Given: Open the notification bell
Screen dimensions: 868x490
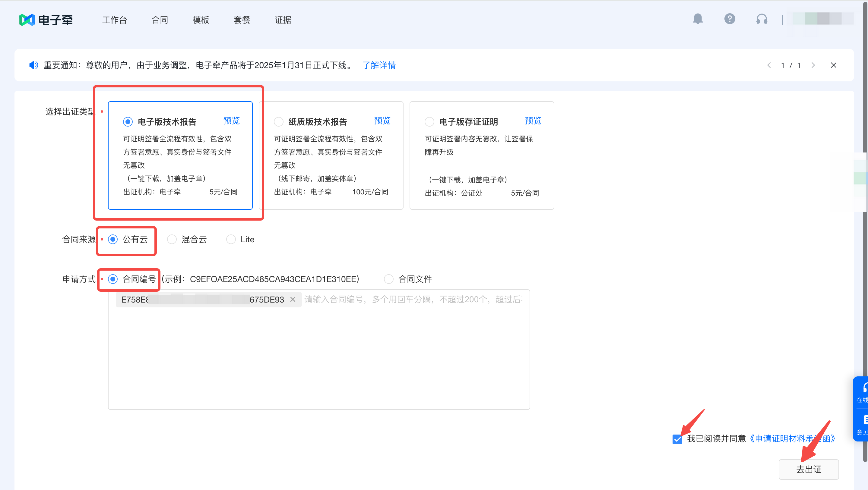Looking at the screenshot, I should [698, 19].
